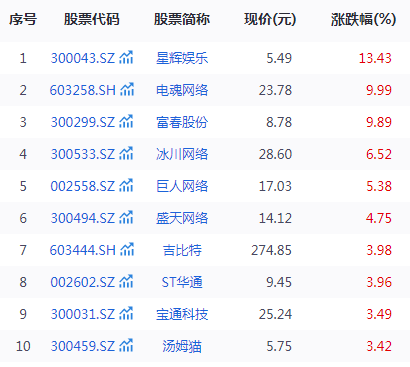Open chart icon beside 300043.SZ
Viewport: 410px width, 367px height.
click(126, 58)
